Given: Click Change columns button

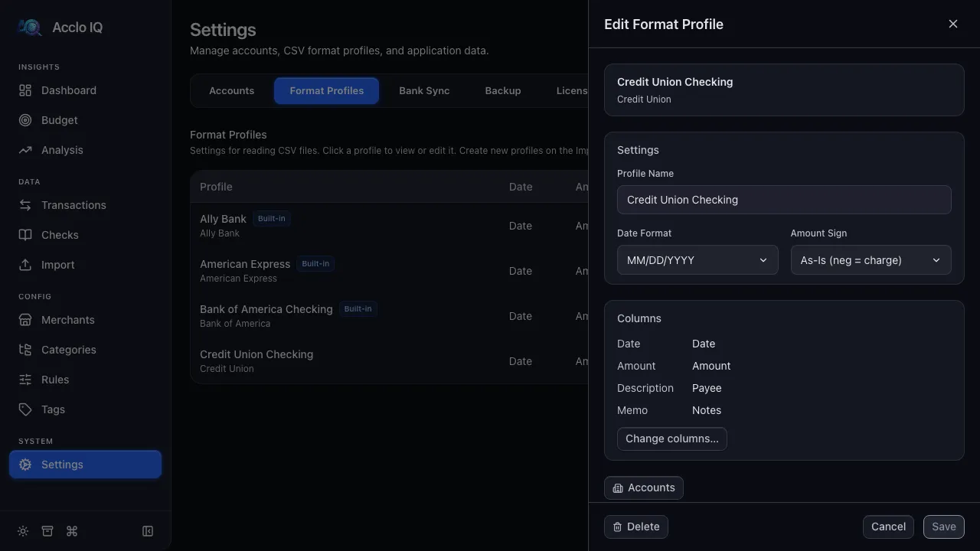Looking at the screenshot, I should [x=672, y=439].
